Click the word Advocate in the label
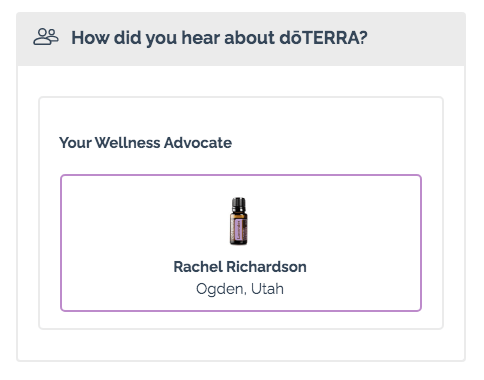 tap(198, 143)
